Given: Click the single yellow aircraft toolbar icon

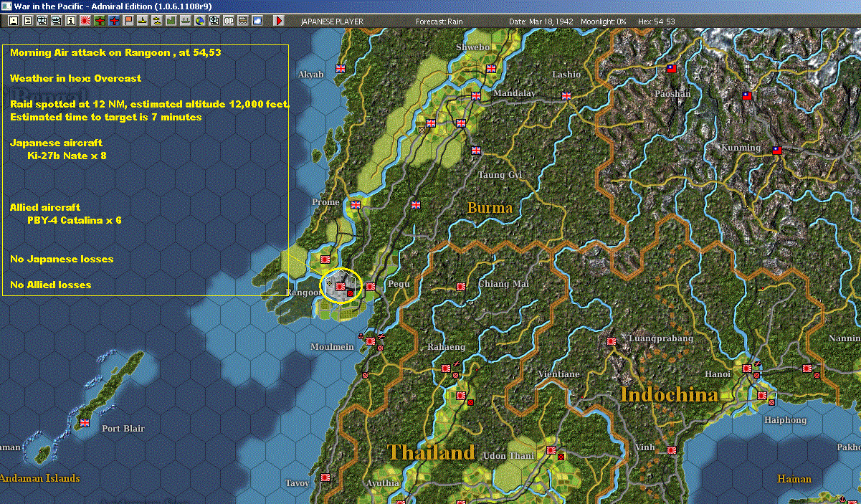Looking at the screenshot, I should point(143,21).
